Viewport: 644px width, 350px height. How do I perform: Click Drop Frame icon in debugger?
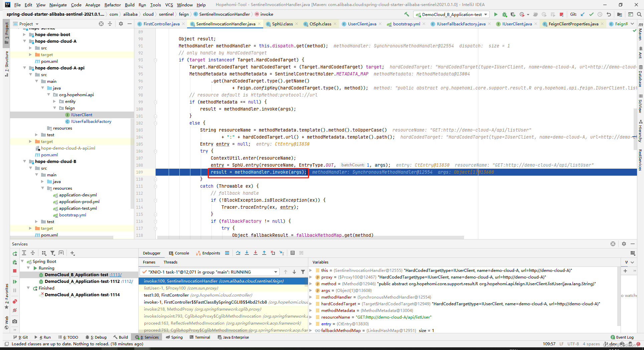point(273,253)
